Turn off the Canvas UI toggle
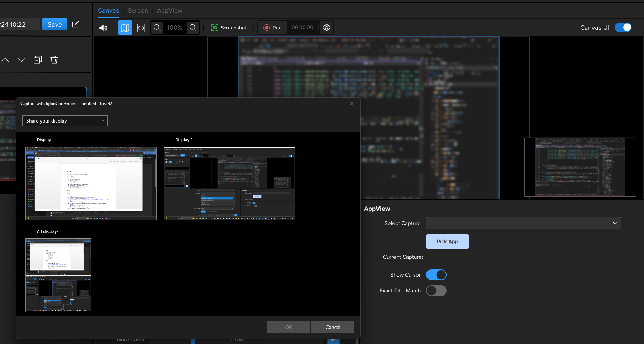This screenshot has width=644, height=344. (x=623, y=28)
